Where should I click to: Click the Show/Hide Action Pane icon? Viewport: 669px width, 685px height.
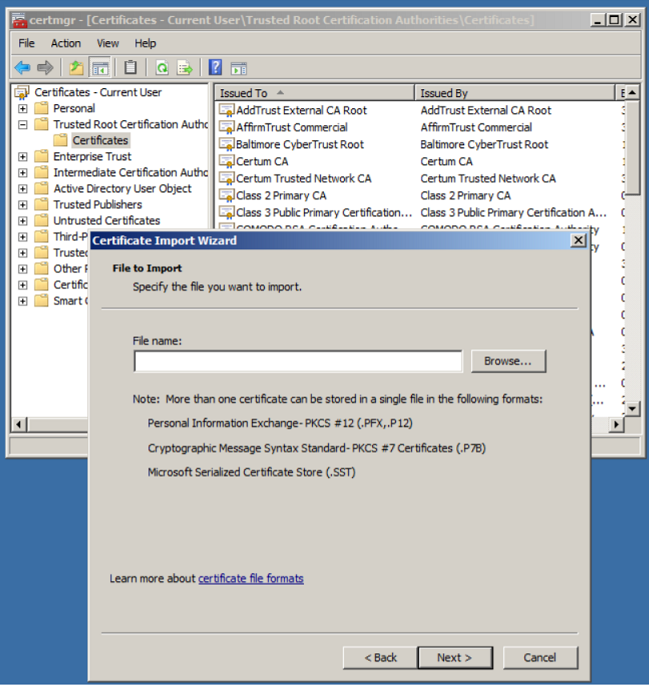click(x=239, y=68)
